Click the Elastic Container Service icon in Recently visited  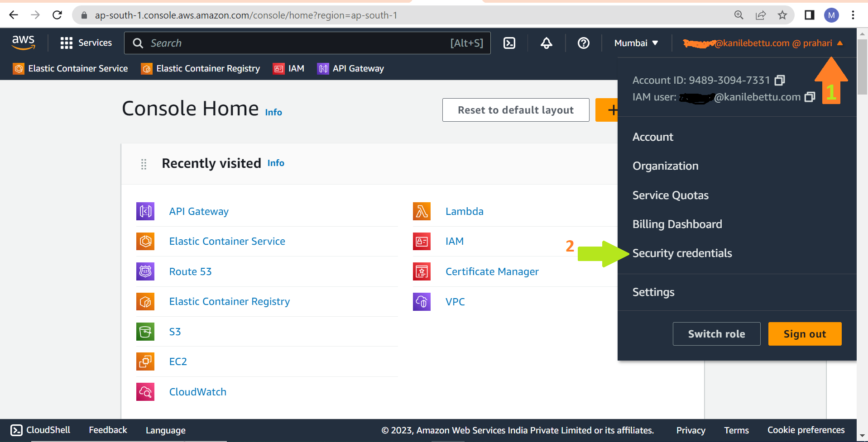[145, 241]
